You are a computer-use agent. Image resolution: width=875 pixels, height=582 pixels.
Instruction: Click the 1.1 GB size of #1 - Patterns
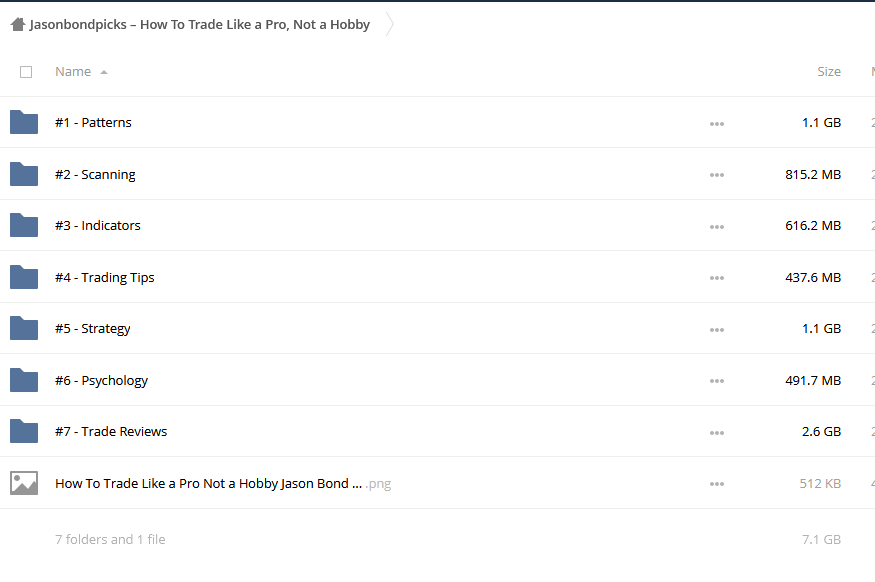[x=821, y=122]
